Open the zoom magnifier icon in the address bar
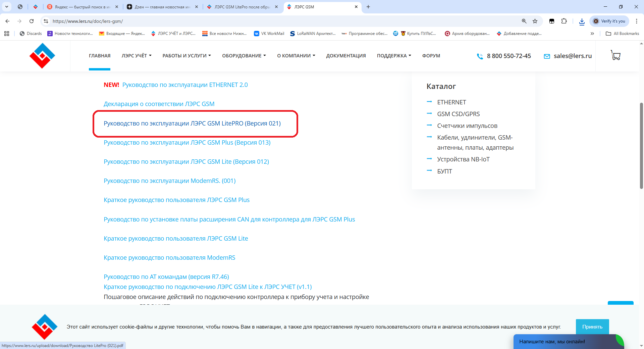The height and width of the screenshot is (349, 644). coord(524,21)
